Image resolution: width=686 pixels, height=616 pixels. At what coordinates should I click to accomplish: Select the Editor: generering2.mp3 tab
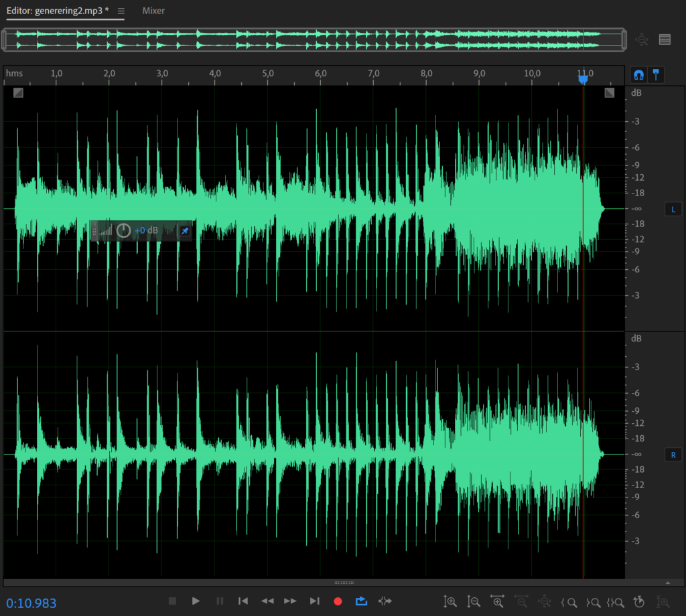(x=58, y=11)
